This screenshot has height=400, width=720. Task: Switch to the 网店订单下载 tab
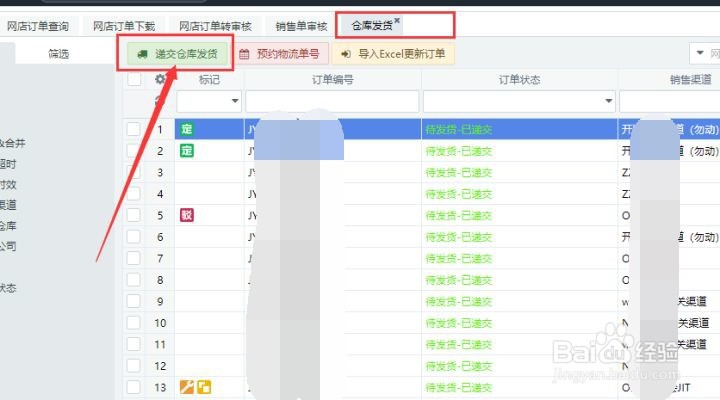(x=124, y=26)
